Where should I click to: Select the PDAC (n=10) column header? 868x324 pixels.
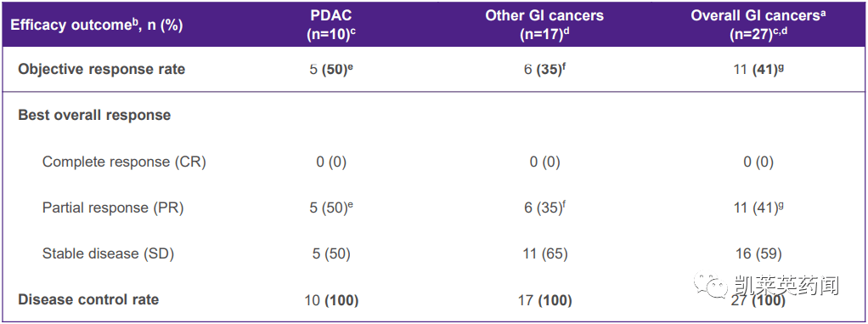tap(331, 24)
